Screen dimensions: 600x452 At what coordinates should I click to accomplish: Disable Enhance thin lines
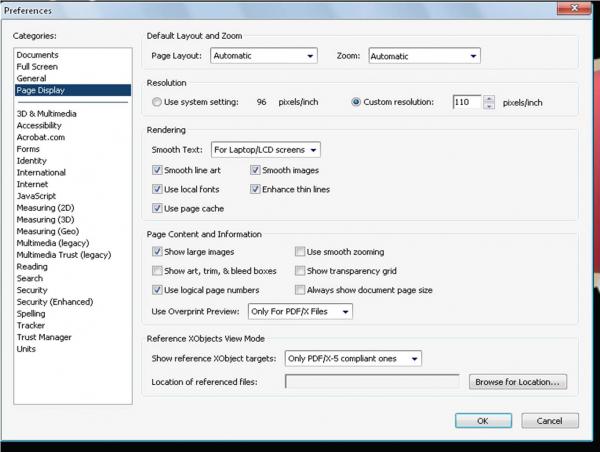tap(255, 189)
